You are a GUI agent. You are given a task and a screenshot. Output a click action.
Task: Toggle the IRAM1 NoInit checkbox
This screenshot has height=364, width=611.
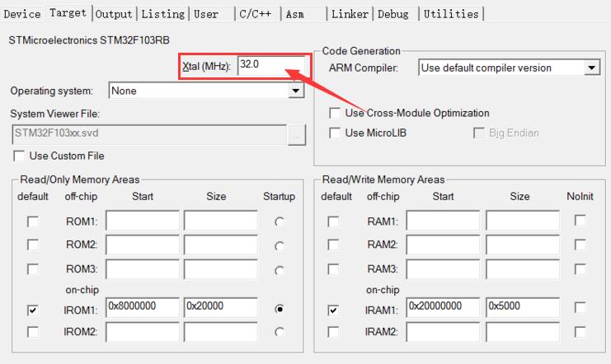point(580,307)
